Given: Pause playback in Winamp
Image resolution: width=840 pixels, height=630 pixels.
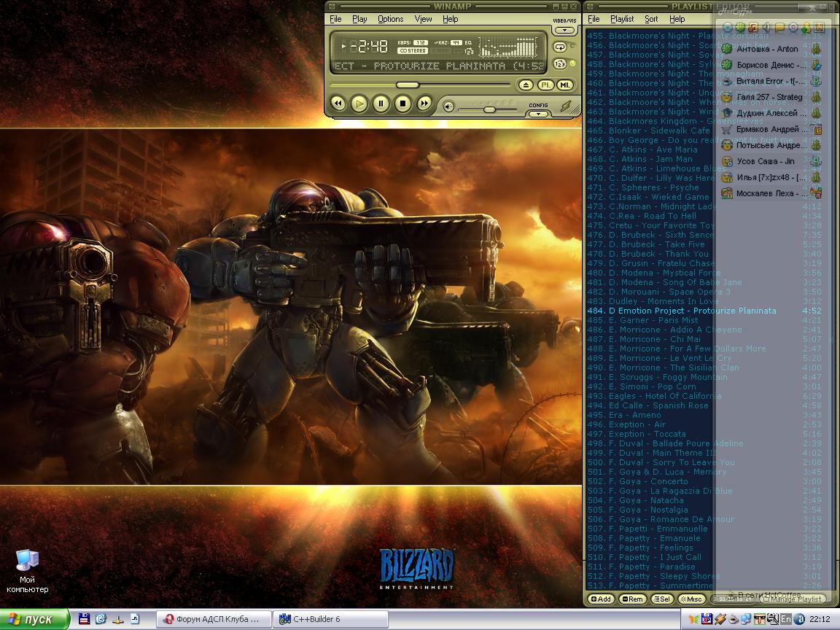Looking at the screenshot, I should coord(381,104).
